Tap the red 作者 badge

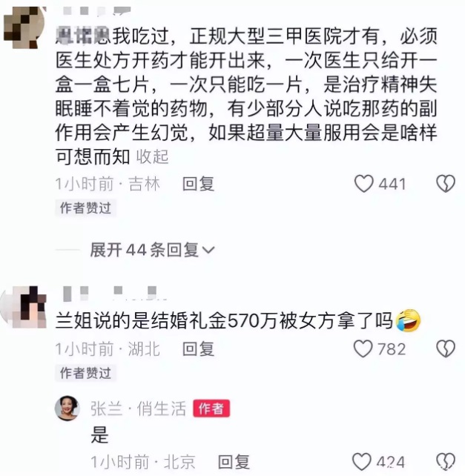[x=211, y=409]
